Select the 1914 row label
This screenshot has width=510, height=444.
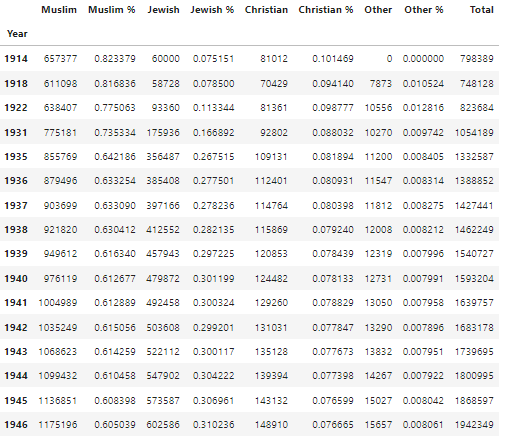coord(16,59)
